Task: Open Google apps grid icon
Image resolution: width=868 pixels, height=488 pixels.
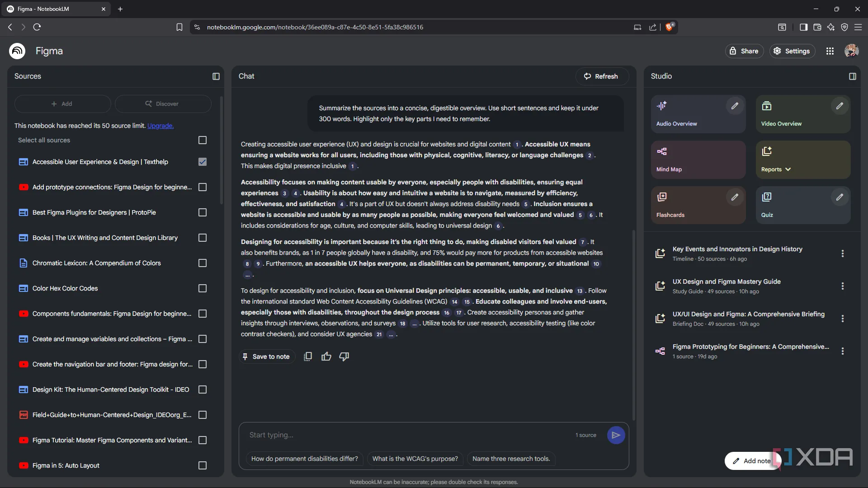Action: click(x=830, y=51)
